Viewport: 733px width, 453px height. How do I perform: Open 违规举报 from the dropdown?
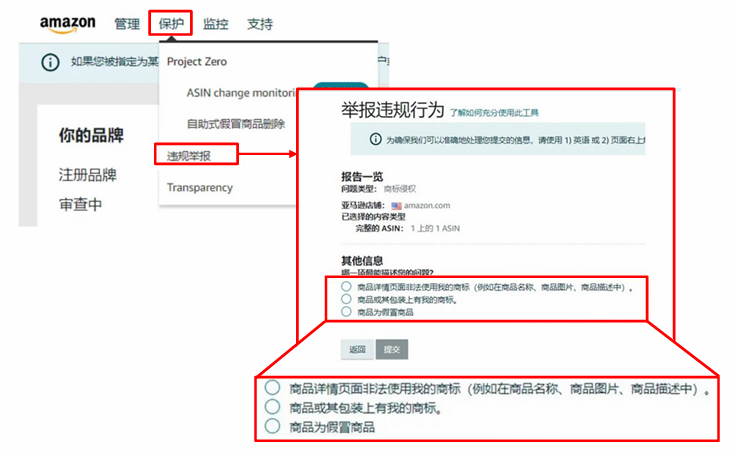point(189,156)
